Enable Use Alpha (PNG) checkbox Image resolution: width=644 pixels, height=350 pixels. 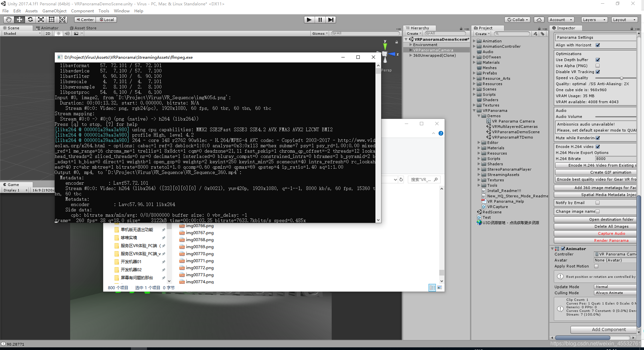click(x=598, y=66)
